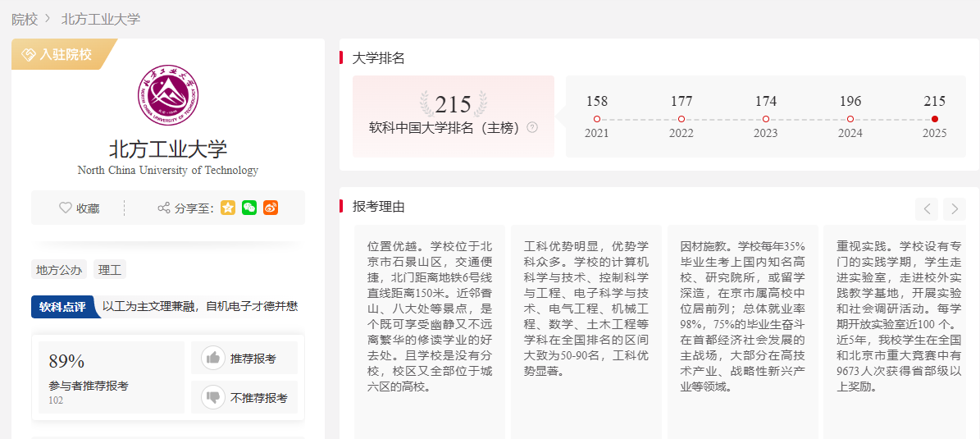Click the large 215 ranking number with laurels
This screenshot has width=980, height=439.
(x=454, y=104)
